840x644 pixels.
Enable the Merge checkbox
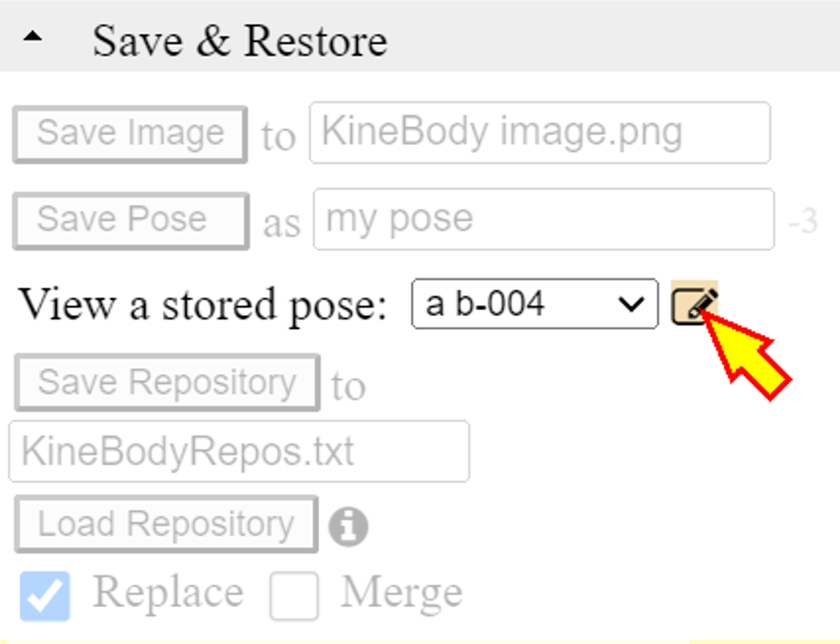tap(294, 596)
